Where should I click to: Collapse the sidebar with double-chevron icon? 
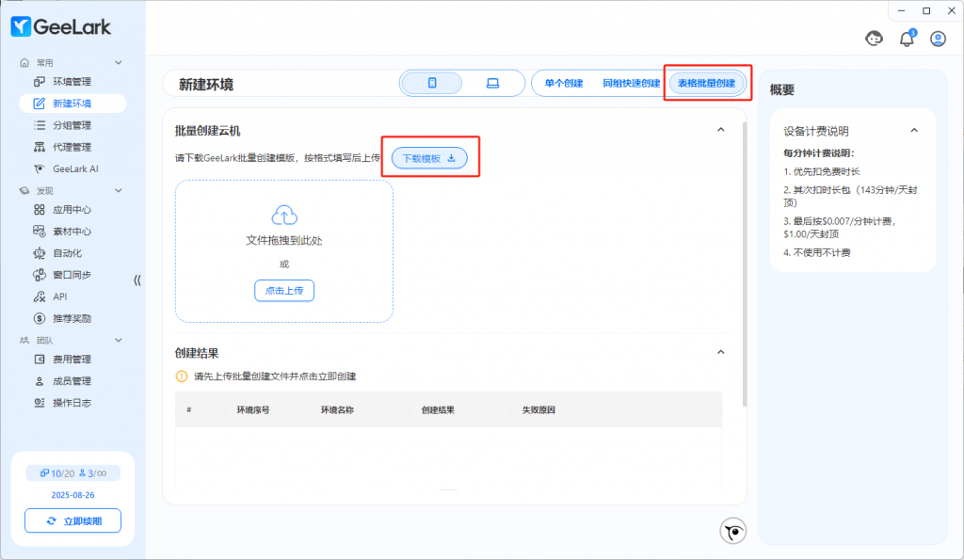137,280
